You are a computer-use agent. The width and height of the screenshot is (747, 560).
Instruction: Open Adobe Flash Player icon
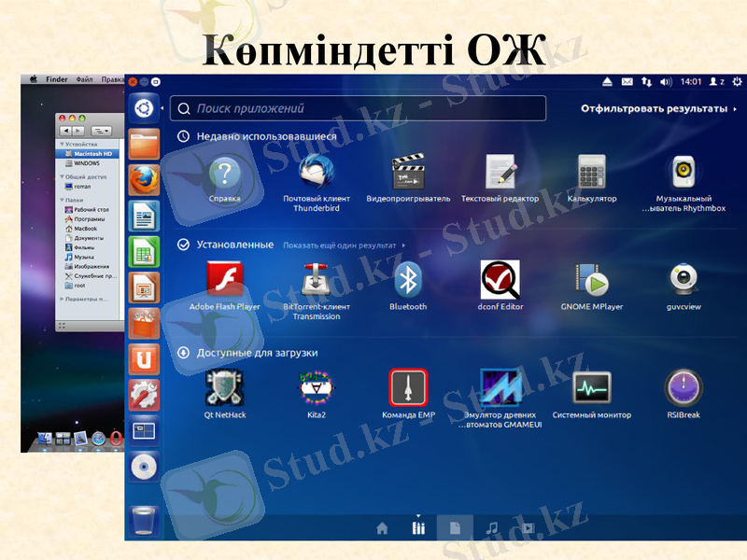point(224,280)
